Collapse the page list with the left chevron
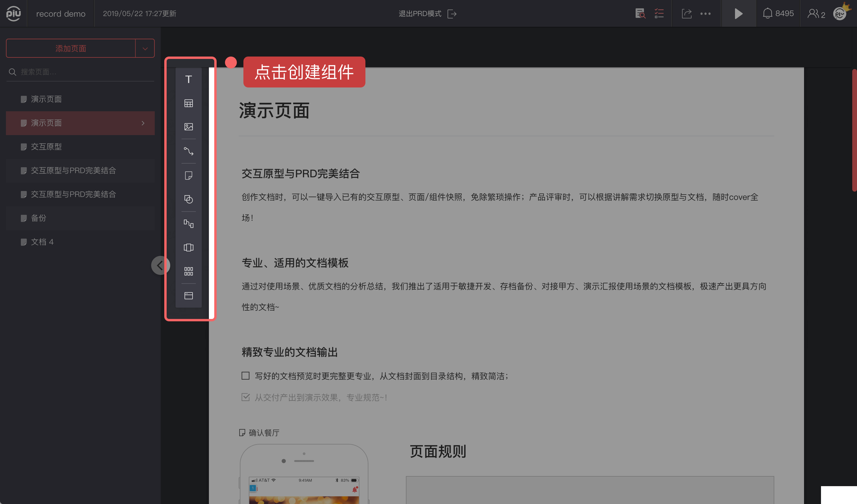 pos(160,265)
